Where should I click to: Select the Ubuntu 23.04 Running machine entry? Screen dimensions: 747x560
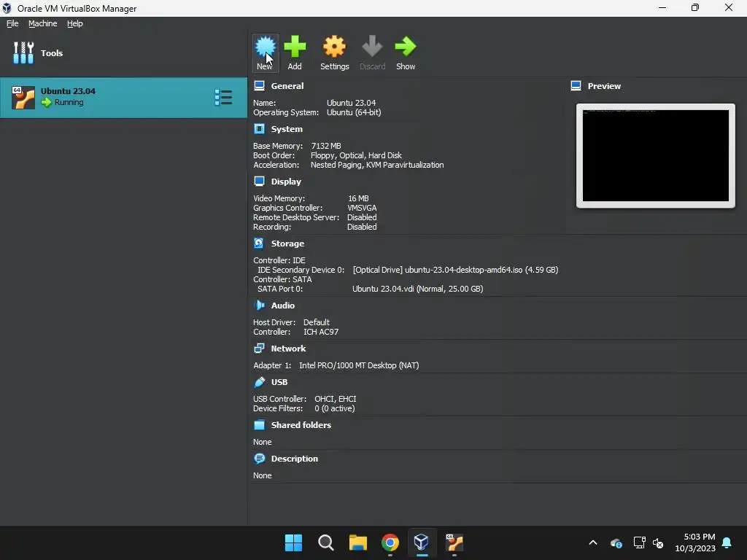pos(123,98)
